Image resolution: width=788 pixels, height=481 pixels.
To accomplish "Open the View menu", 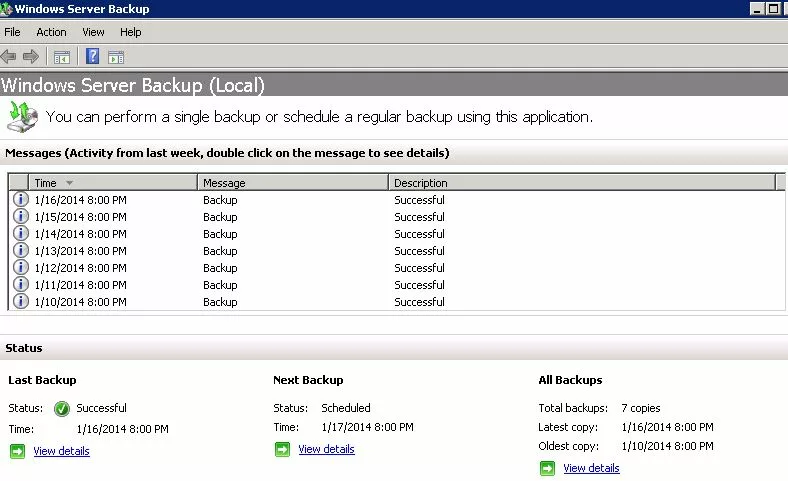I will (x=93, y=32).
